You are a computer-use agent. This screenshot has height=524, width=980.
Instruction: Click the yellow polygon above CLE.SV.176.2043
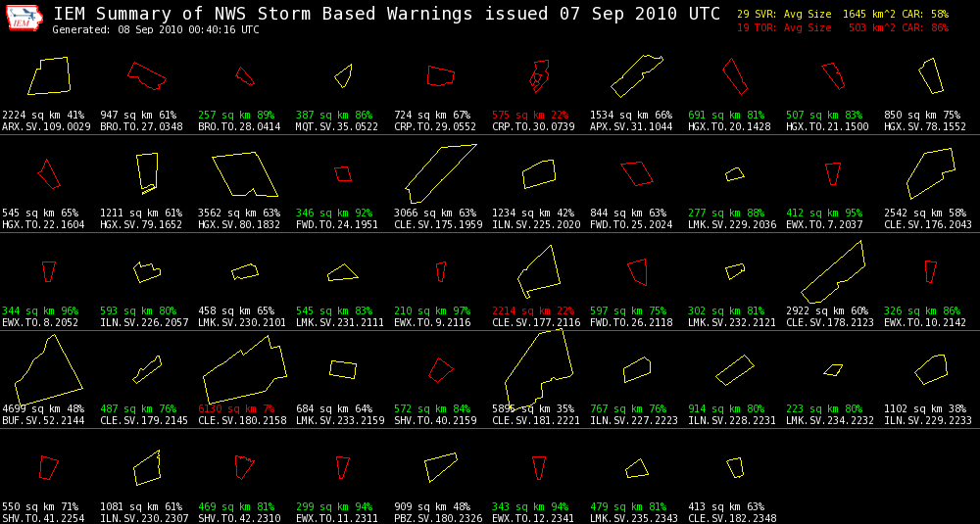pos(931,173)
